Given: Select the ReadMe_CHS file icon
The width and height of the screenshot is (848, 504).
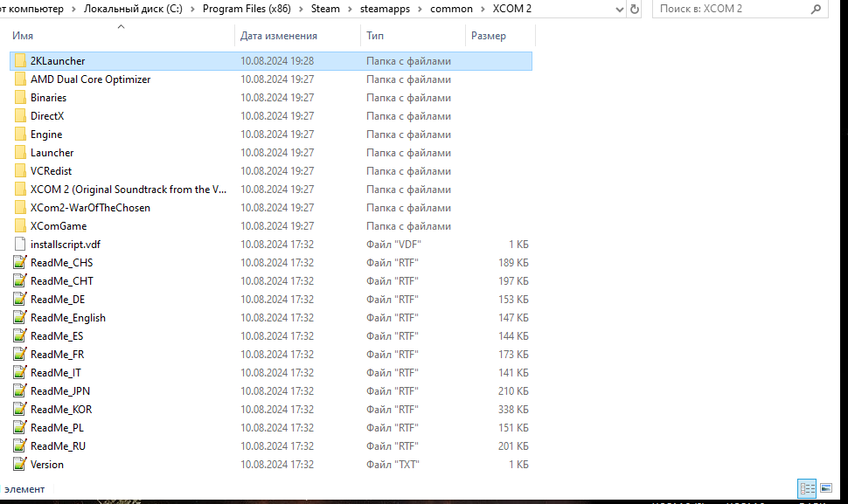Looking at the screenshot, I should point(20,263).
